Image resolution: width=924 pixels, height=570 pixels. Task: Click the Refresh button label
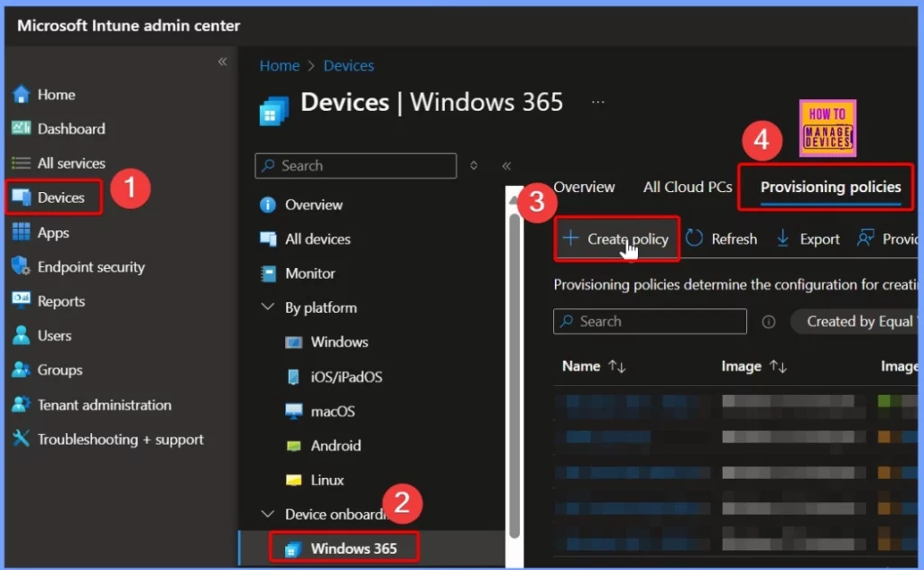pyautogui.click(x=735, y=239)
